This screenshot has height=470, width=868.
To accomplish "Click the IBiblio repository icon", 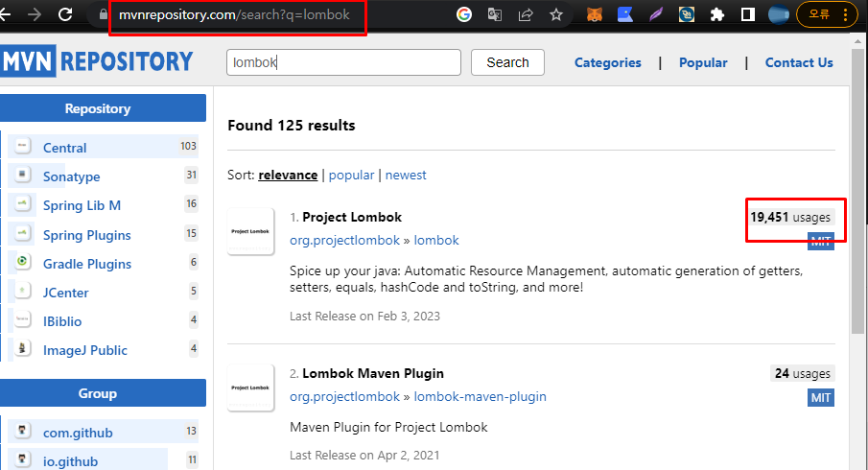I will tap(22, 318).
